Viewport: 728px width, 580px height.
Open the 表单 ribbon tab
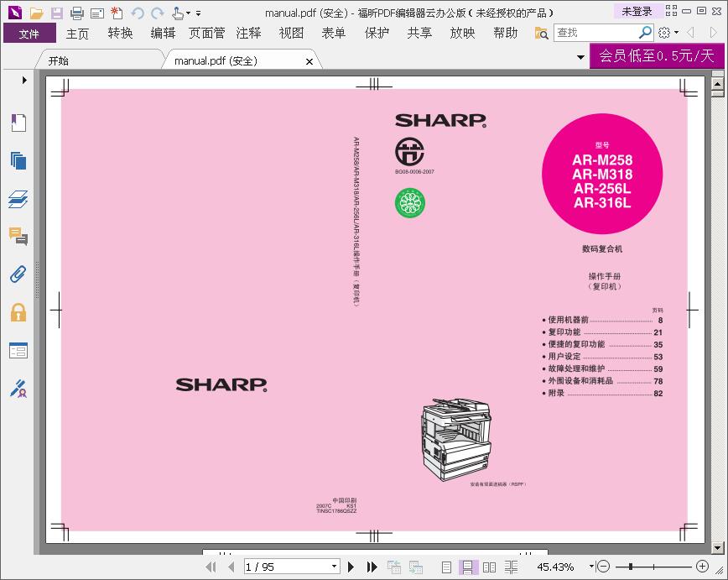point(334,34)
